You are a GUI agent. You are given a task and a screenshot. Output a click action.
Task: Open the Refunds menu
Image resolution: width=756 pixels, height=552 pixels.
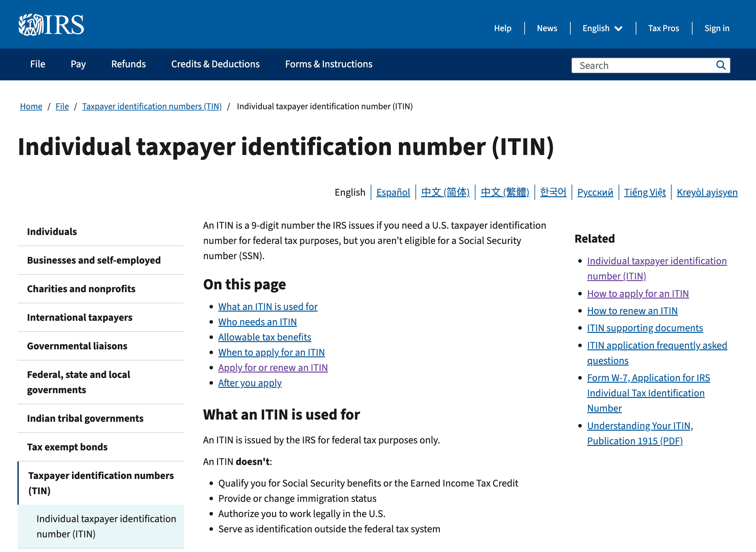[128, 64]
